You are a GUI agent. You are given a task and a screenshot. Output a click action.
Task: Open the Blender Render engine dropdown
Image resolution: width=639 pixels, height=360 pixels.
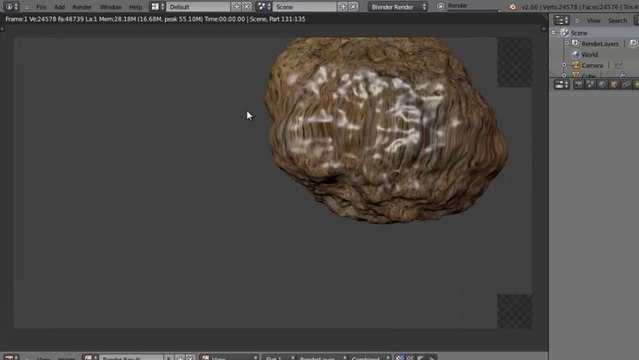398,7
